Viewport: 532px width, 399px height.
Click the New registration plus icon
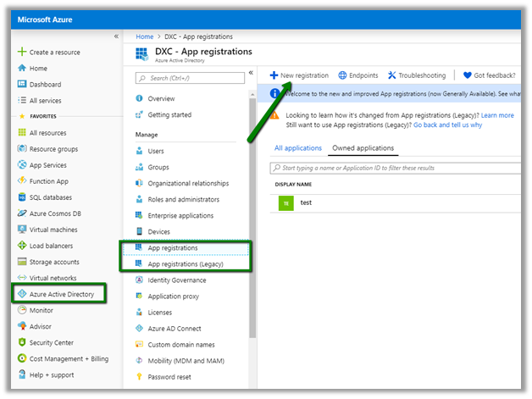coord(274,75)
